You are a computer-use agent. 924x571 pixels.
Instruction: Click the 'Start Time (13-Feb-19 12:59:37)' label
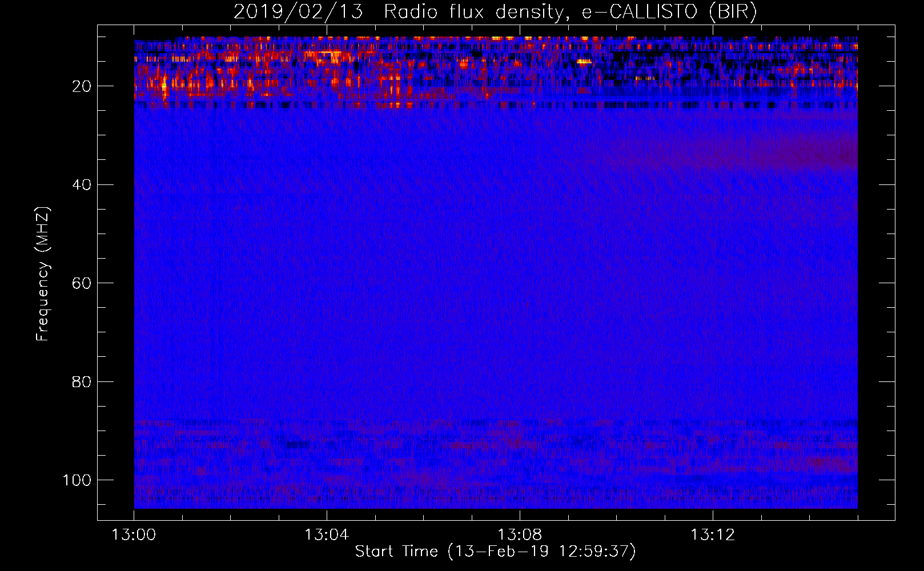[495, 552]
